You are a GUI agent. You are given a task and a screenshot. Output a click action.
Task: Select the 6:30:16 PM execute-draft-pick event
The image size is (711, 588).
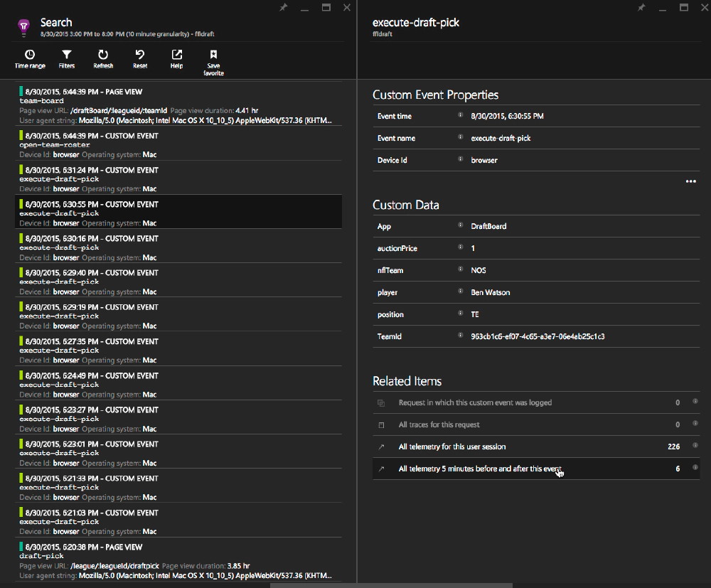point(178,247)
